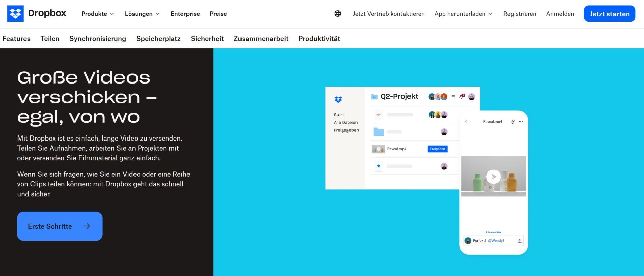This screenshot has width=644, height=276.
Task: Click Start in the mockup sidebar
Action: pyautogui.click(x=339, y=115)
